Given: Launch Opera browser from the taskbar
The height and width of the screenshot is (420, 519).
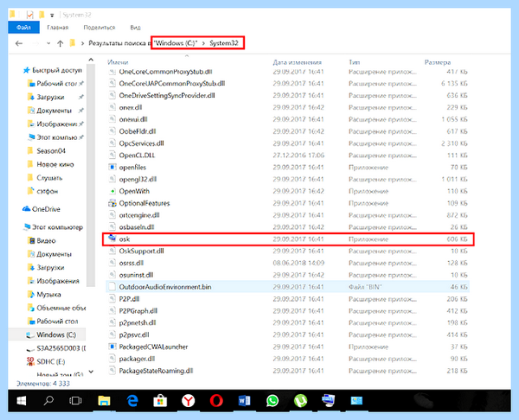Looking at the screenshot, I should (x=216, y=401).
